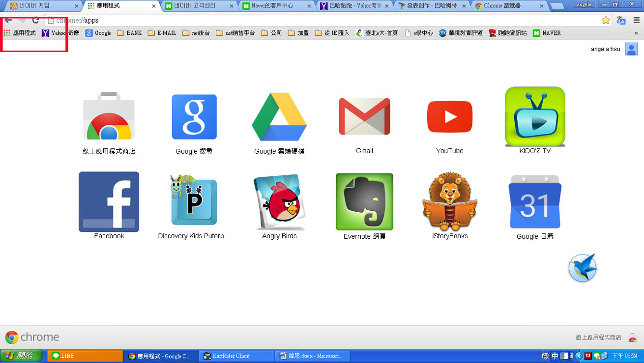644x363 pixels.
Task: Launch Google 日曆 from the apps grid
Action: (x=534, y=201)
